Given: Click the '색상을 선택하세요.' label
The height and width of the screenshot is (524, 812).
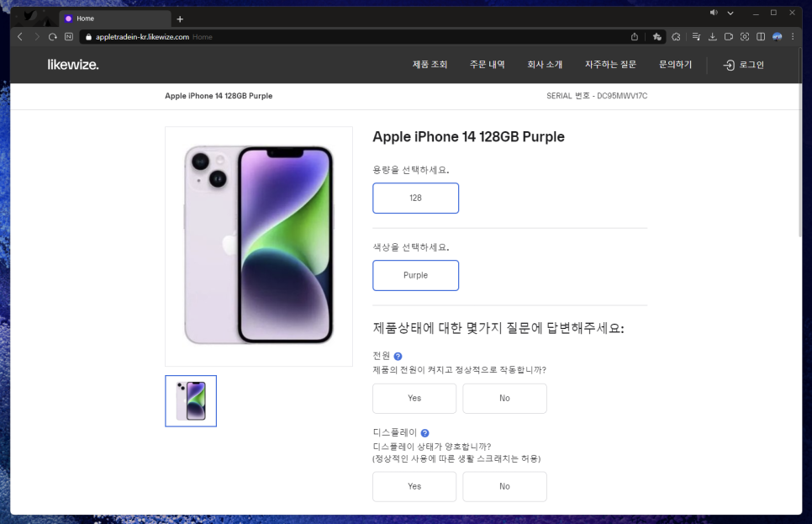Looking at the screenshot, I should tap(411, 247).
